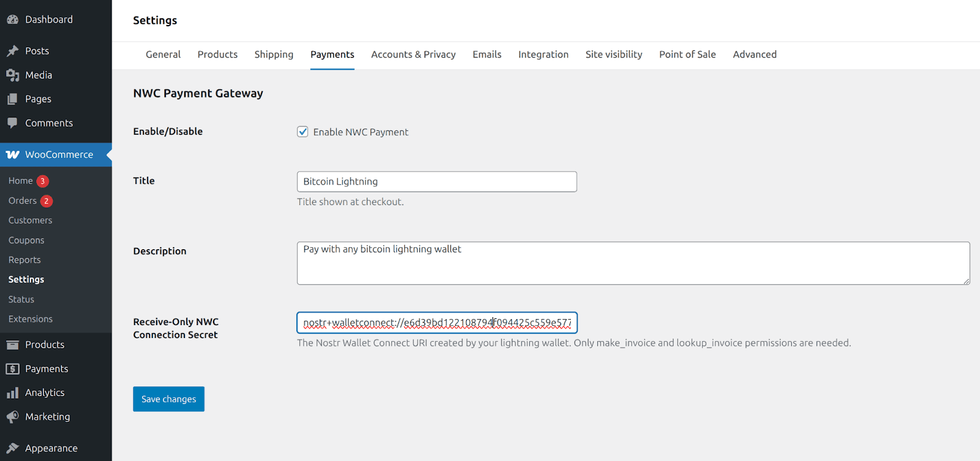This screenshot has width=980, height=461.
Task: Click the NWC Payment Gateway heading
Action: coord(198,94)
